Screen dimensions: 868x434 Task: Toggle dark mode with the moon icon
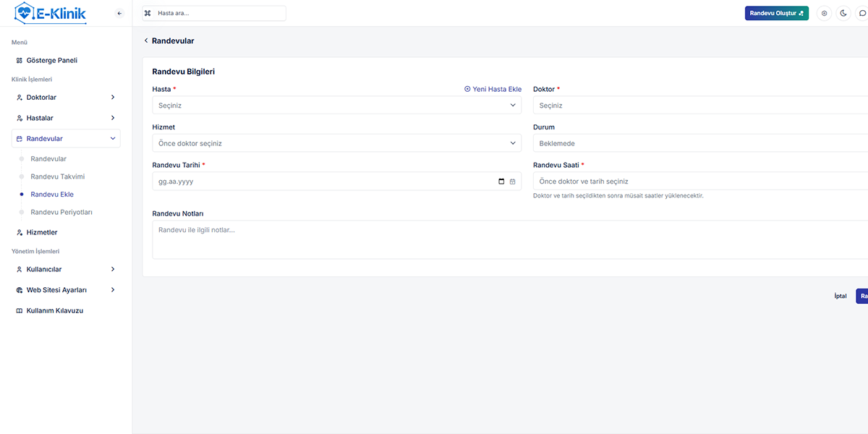point(843,13)
